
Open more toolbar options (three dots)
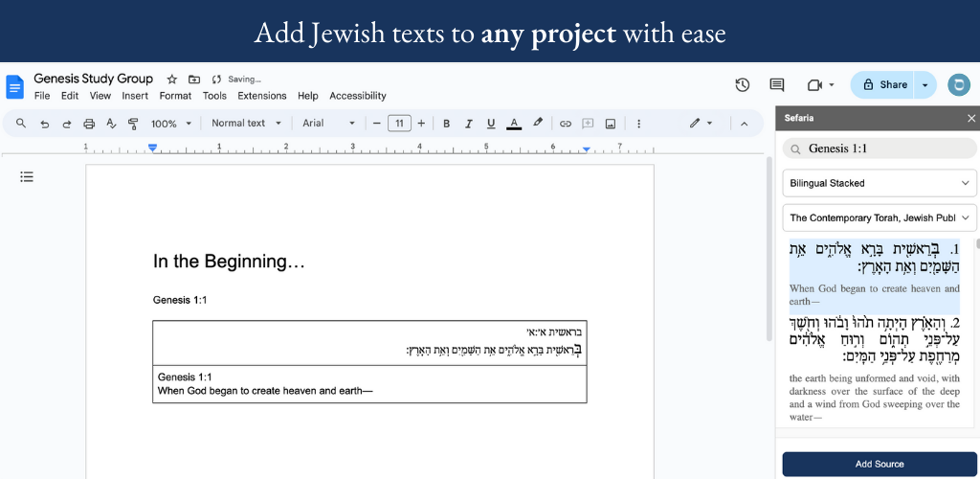638,124
